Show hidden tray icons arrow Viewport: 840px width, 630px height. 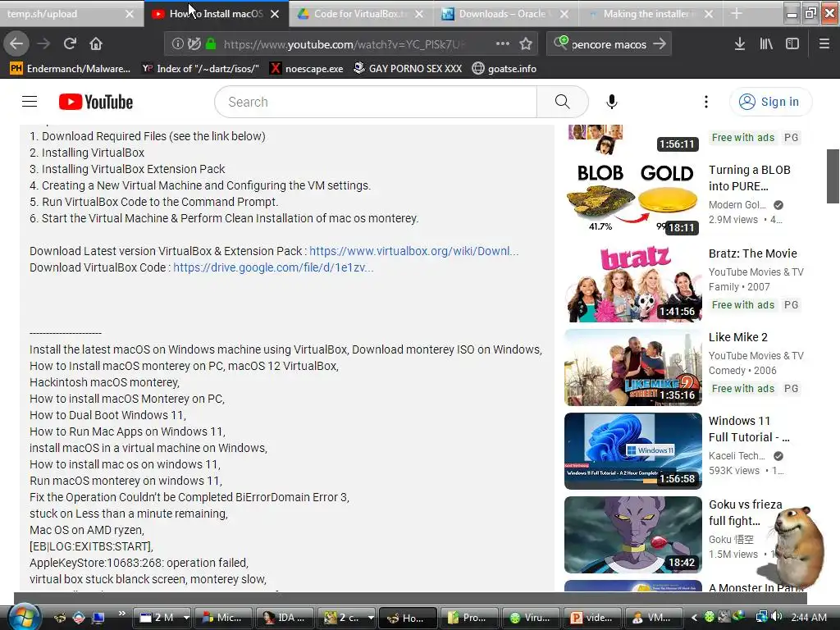(x=695, y=617)
